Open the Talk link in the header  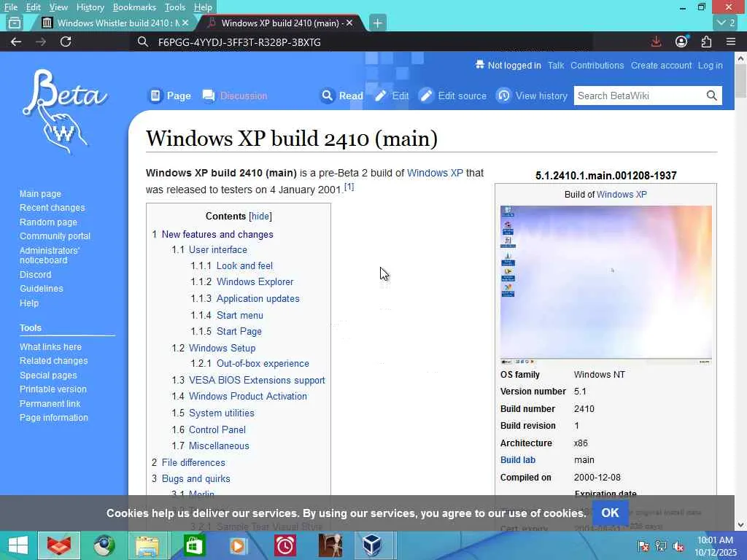(x=555, y=65)
